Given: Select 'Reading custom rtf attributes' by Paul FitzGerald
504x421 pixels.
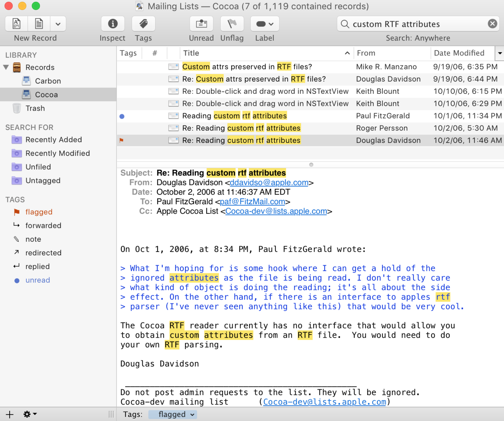Looking at the screenshot, I should pyautogui.click(x=310, y=116).
